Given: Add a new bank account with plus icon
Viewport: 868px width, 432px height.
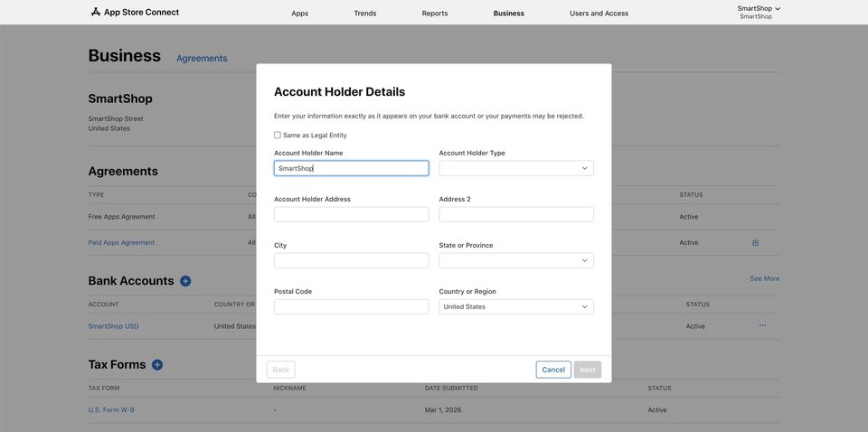Looking at the screenshot, I should click(x=185, y=281).
